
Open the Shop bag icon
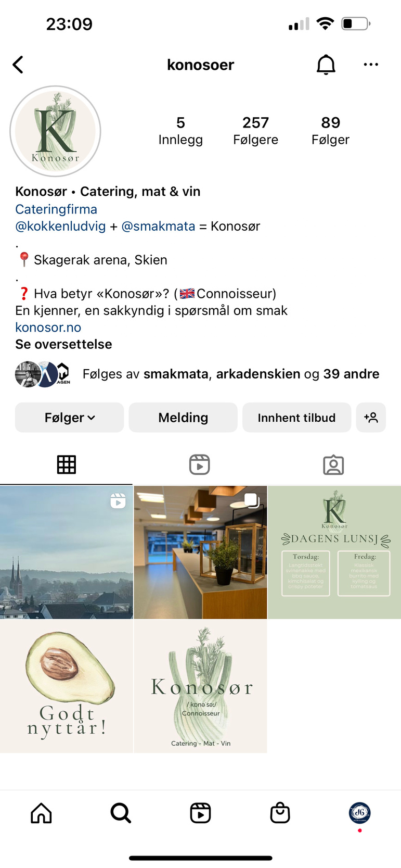tap(280, 813)
